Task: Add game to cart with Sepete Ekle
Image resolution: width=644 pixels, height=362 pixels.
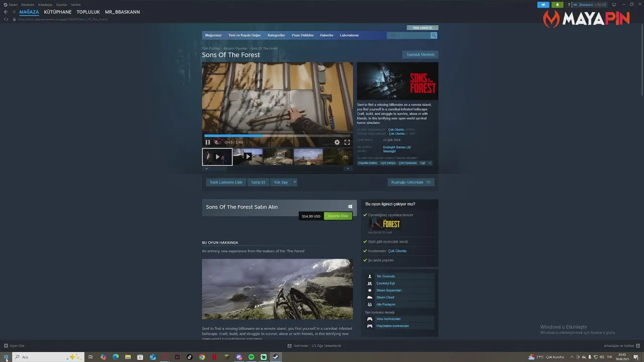Action: coord(338,216)
